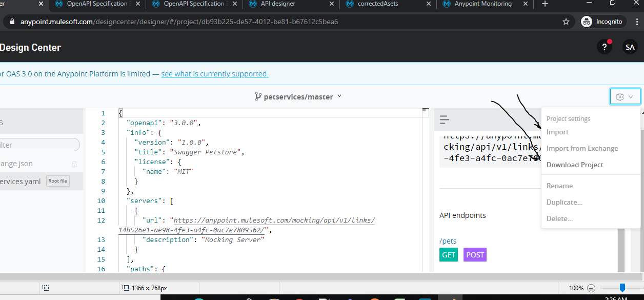Click the SA user avatar
The width and height of the screenshot is (644, 300).
(630, 47)
